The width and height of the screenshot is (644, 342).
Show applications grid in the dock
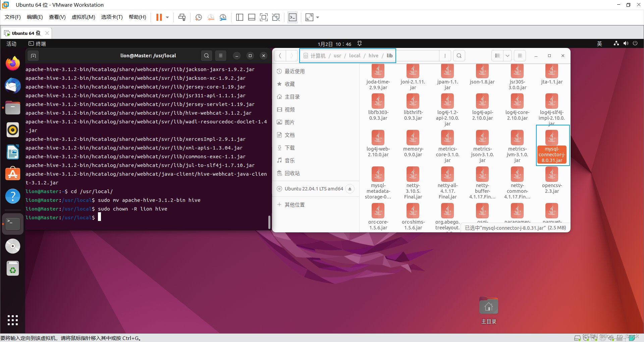coord(13,320)
